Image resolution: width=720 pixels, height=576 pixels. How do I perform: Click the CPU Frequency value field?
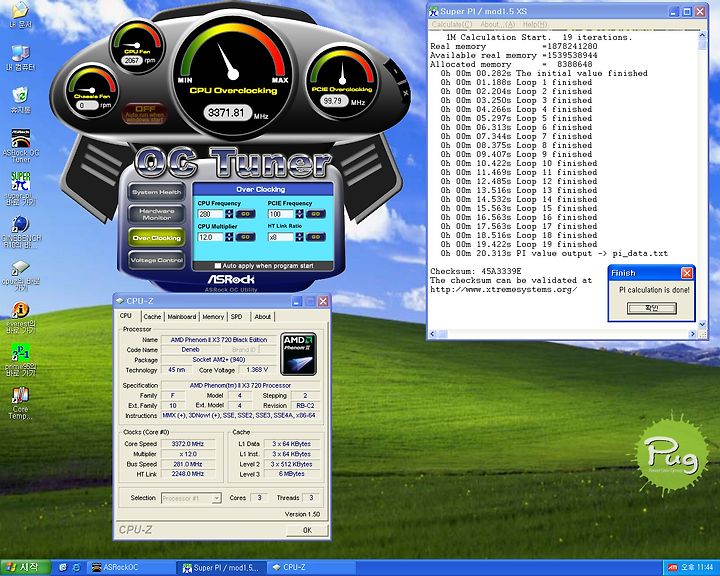[211, 214]
